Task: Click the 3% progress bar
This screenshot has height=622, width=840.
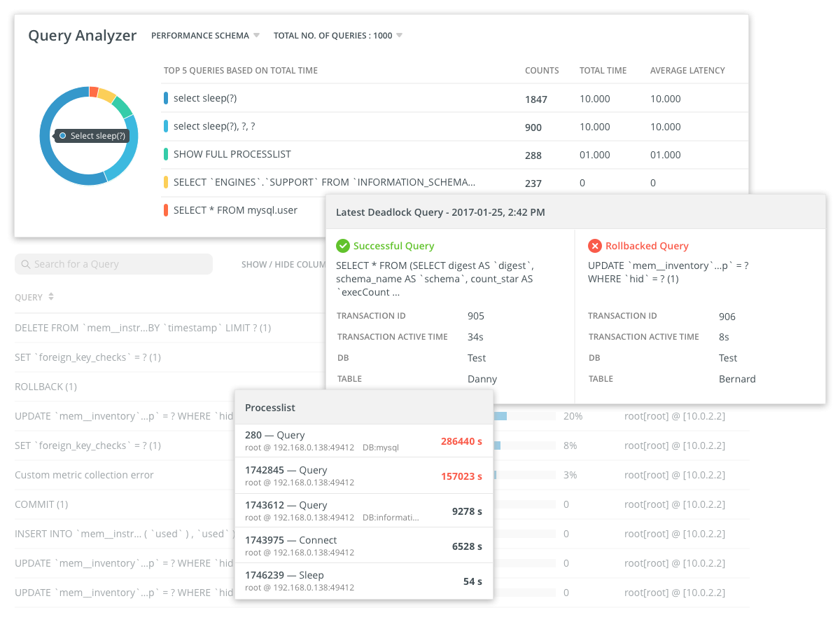Action: click(524, 475)
